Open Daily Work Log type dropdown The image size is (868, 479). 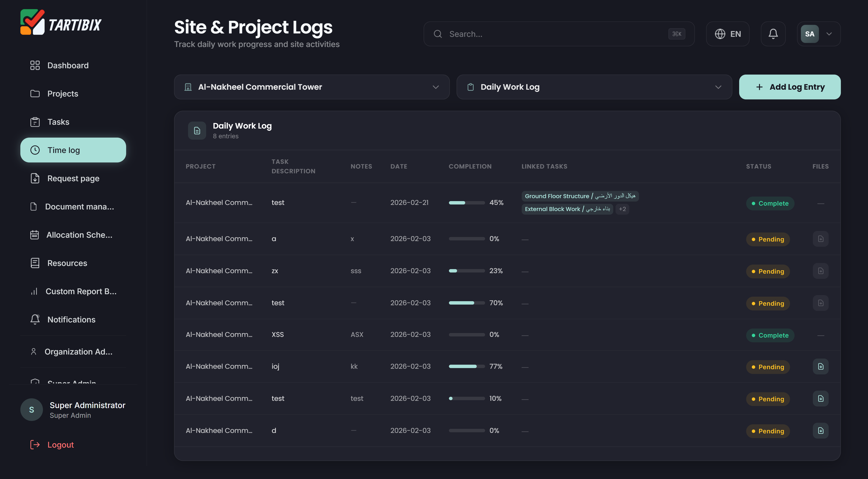[594, 87]
